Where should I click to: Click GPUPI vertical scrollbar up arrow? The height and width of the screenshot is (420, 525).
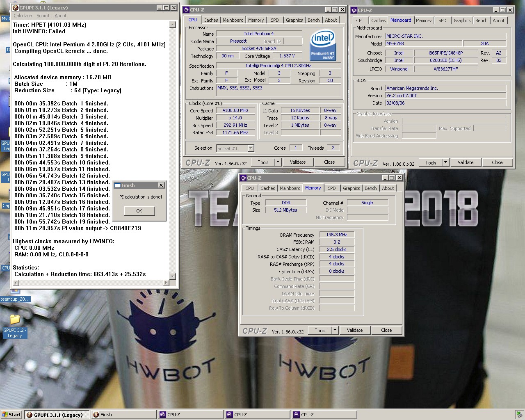173,25
